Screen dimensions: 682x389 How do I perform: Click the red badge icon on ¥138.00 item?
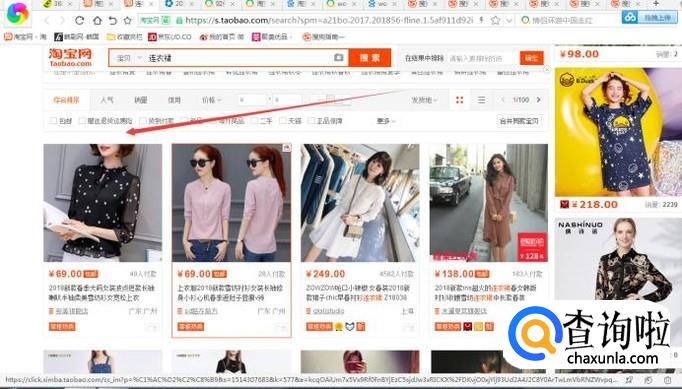point(468,326)
